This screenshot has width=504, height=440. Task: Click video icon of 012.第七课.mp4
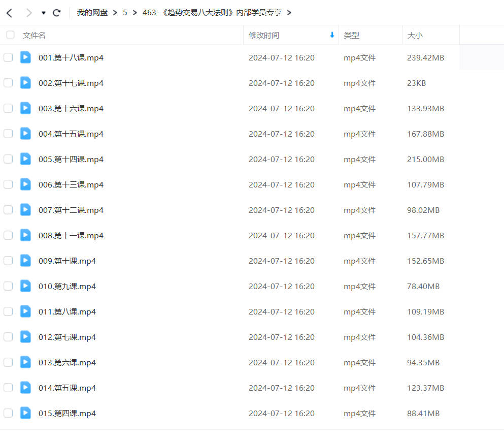tap(25, 337)
